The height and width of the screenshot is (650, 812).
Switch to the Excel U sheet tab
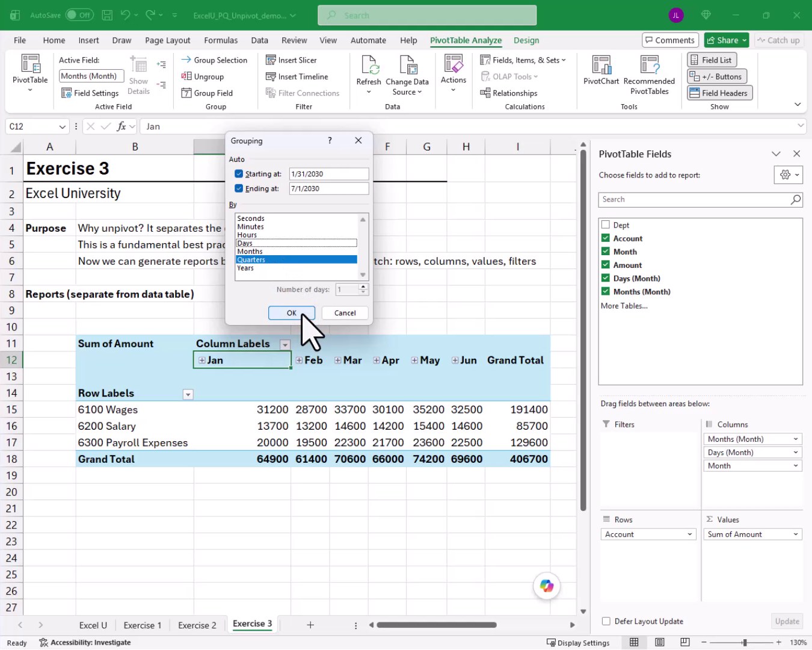(x=93, y=625)
